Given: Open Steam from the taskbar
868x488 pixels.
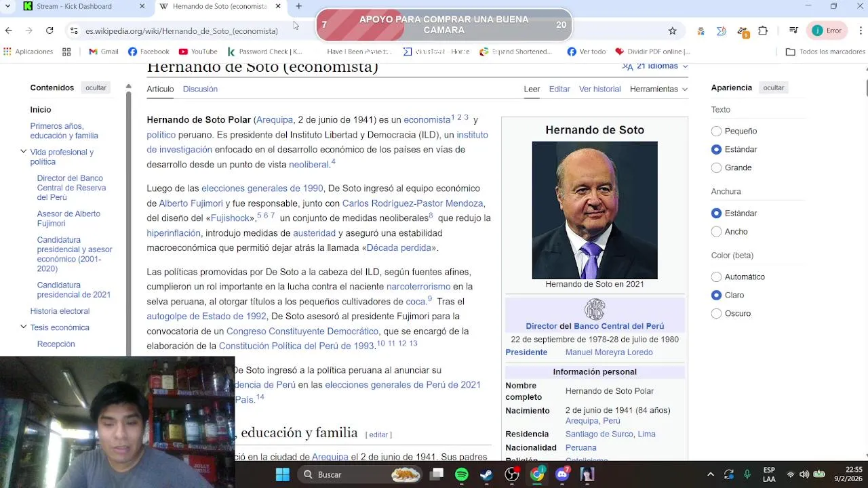Looking at the screenshot, I should [x=487, y=474].
